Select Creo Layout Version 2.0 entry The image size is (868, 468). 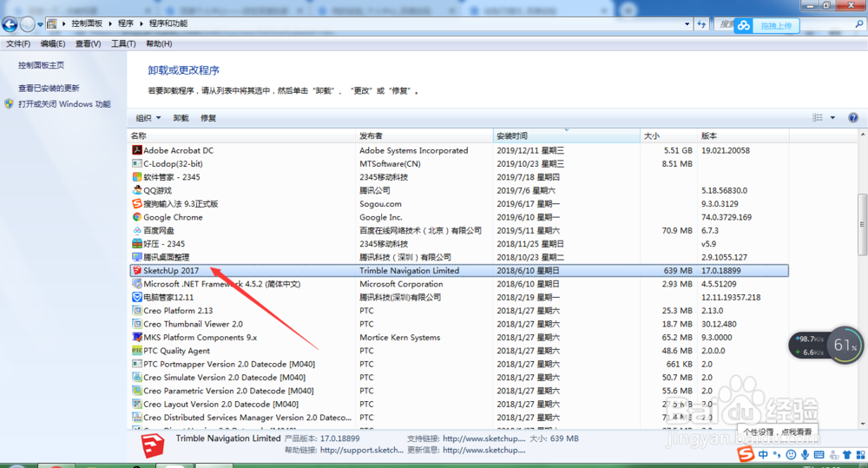pyautogui.click(x=220, y=404)
